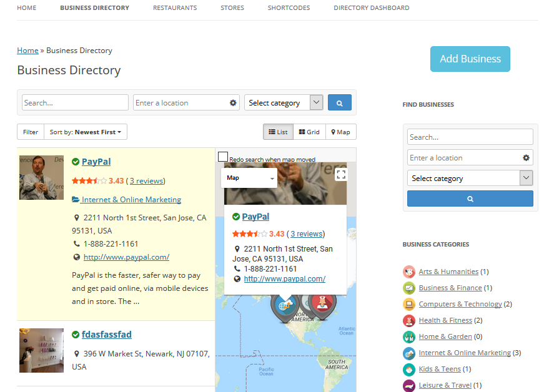The image size is (544, 392).
Task: Click the blue search magnifier button in main search bar
Action: [339, 103]
